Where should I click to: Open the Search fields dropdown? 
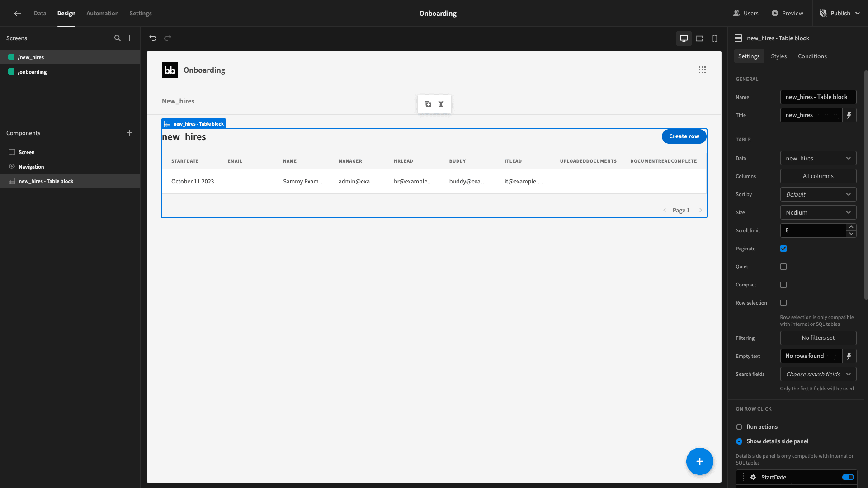818,374
